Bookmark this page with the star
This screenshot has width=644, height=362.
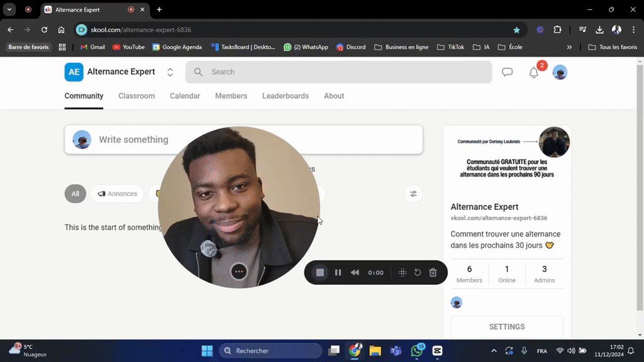[x=516, y=29]
